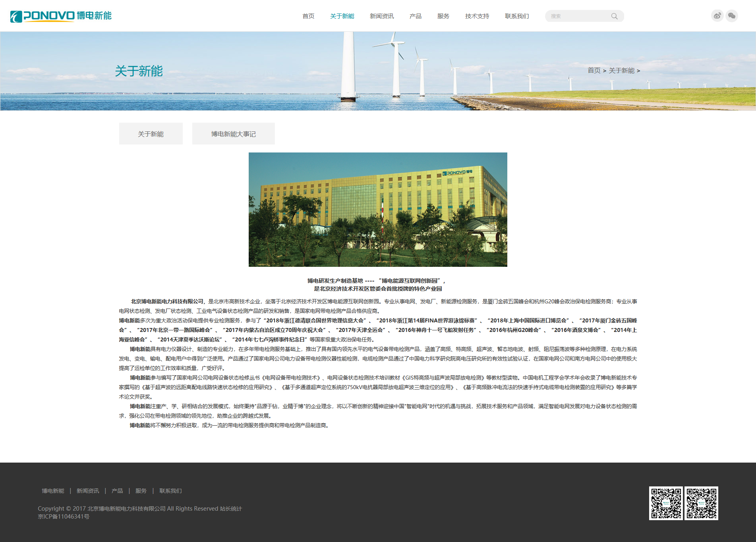Open the Weibo social icon
The height and width of the screenshot is (542, 756).
(x=717, y=16)
